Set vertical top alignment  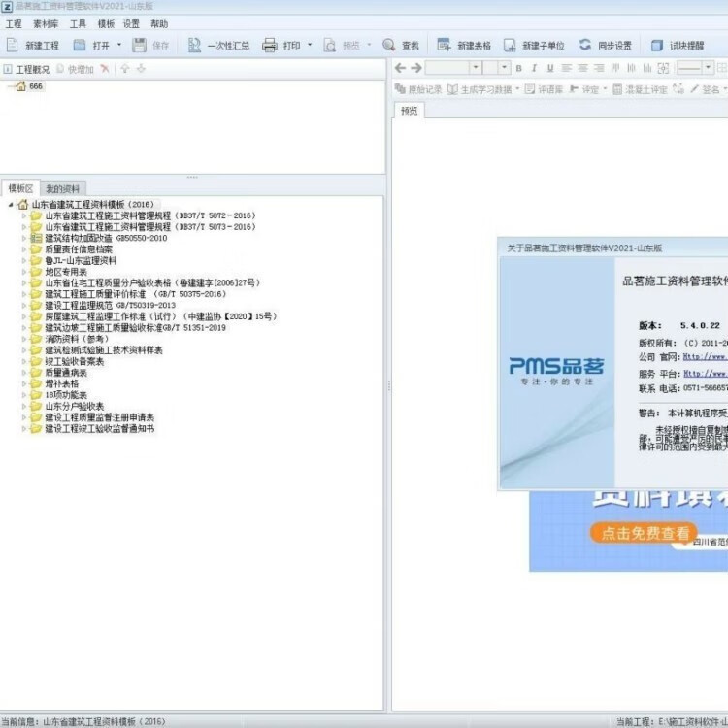(615, 68)
